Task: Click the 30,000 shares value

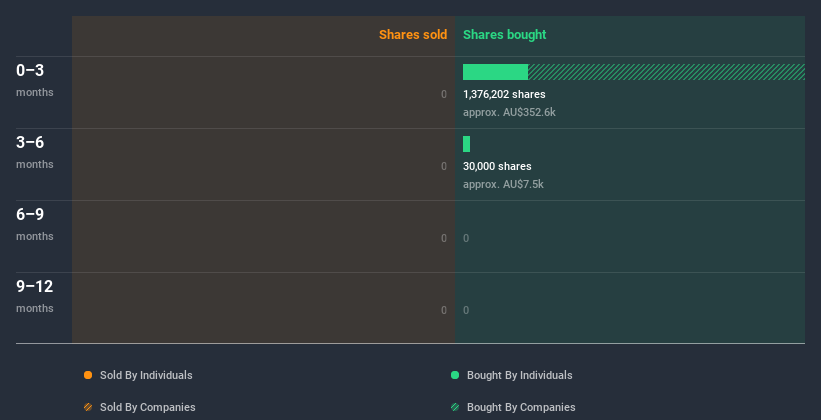Action: [497, 166]
